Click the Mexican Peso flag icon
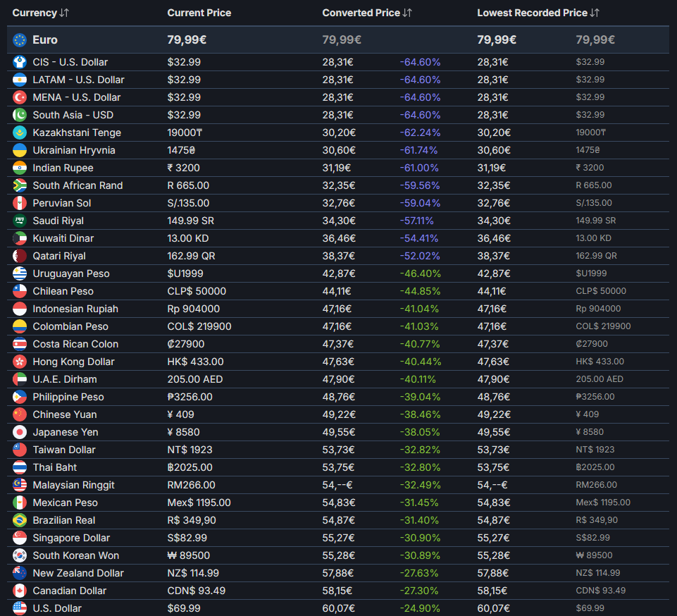Screen dimensions: 677x616 pos(20,503)
